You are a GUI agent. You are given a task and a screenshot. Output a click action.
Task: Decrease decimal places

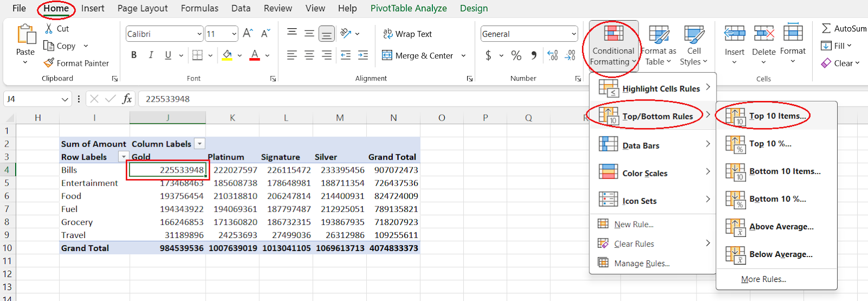[x=570, y=55]
